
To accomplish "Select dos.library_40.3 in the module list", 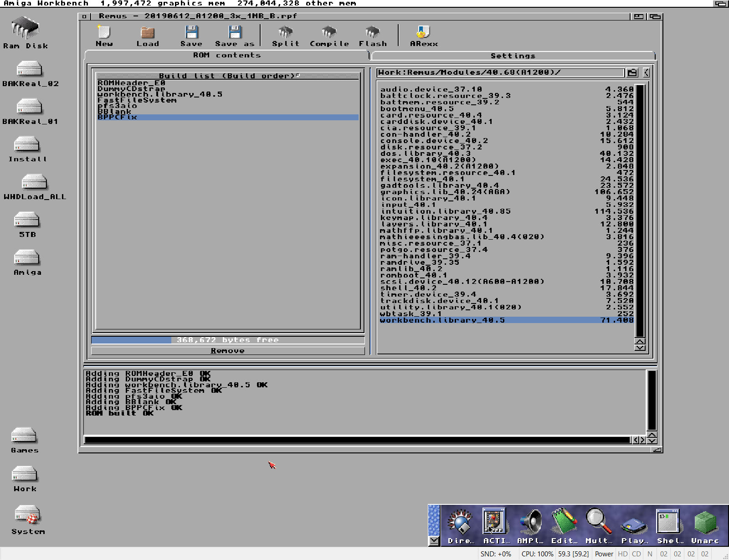I will point(507,154).
